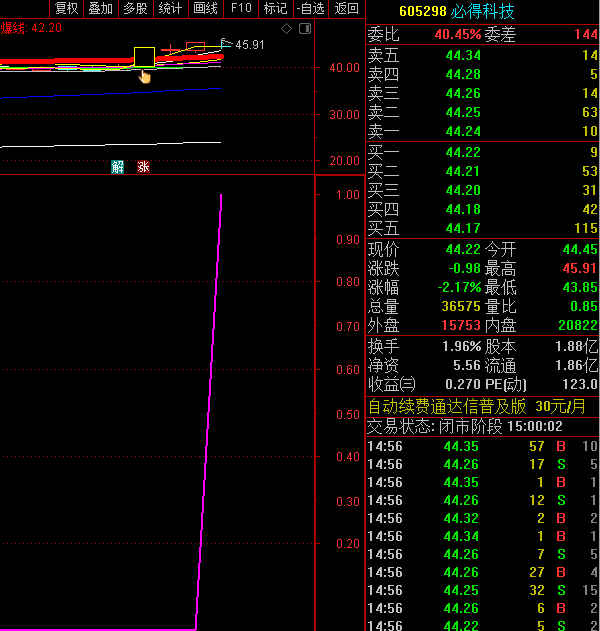Click the 解 marker icon on chart

click(118, 167)
